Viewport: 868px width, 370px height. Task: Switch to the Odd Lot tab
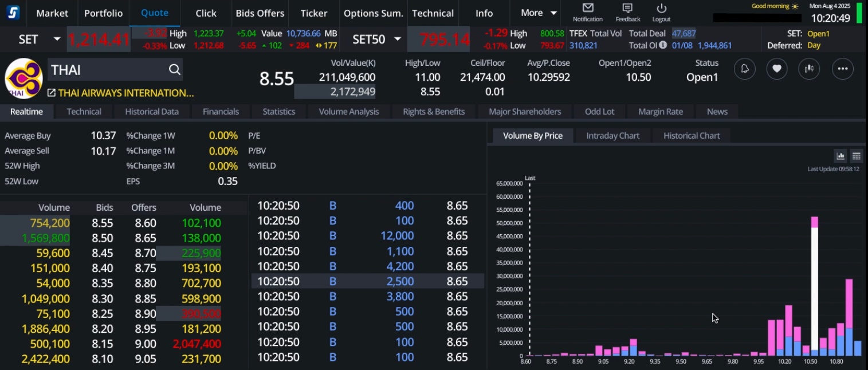pyautogui.click(x=600, y=112)
